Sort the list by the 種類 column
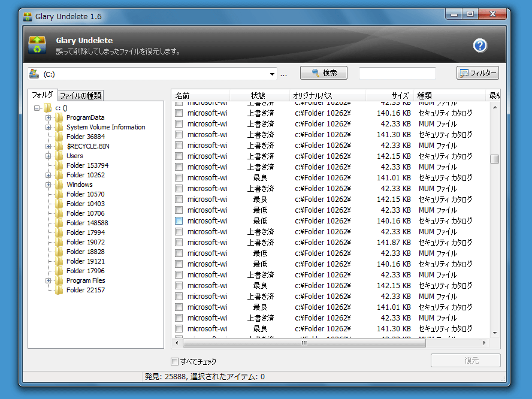Viewport: 532px width, 399px height. (x=449, y=95)
